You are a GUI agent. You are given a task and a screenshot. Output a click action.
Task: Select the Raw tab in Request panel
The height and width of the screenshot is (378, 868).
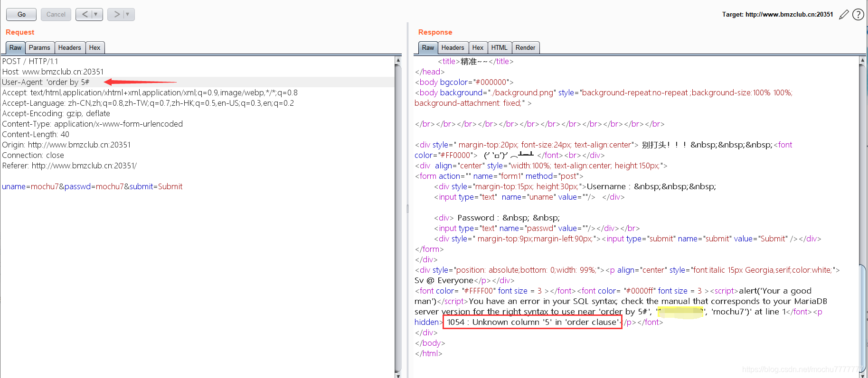(16, 48)
